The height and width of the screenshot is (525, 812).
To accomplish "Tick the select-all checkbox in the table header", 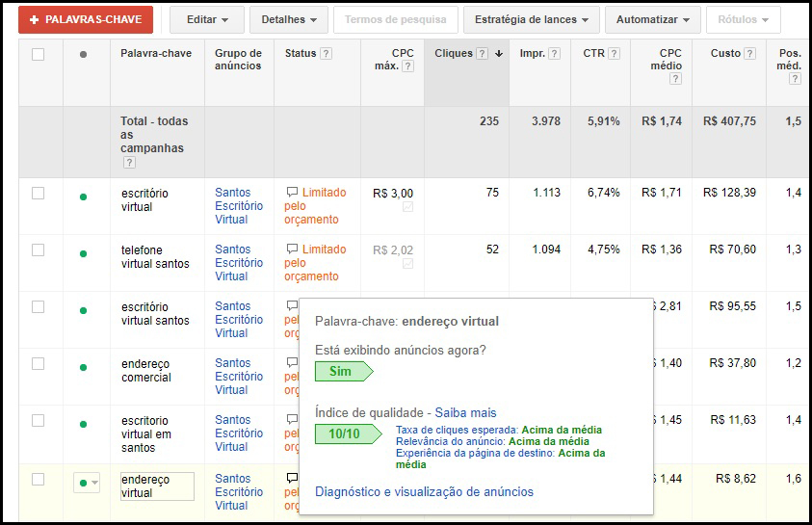I will point(38,54).
